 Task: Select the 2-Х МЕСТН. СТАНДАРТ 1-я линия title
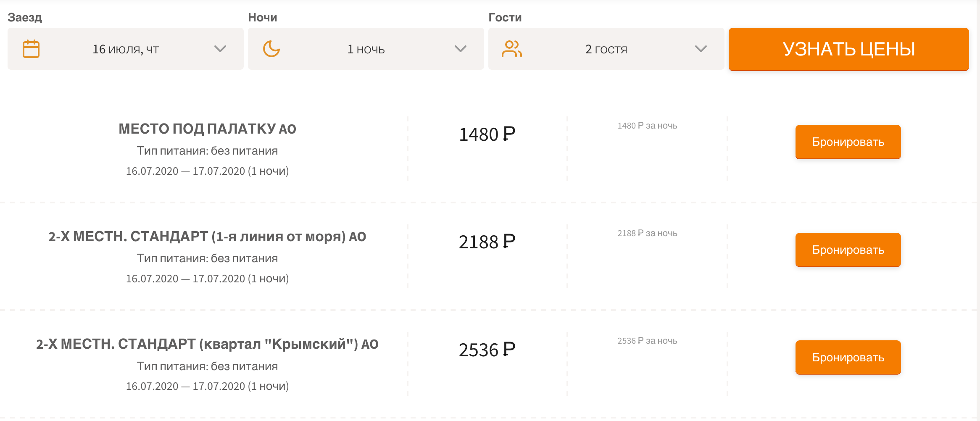207,237
